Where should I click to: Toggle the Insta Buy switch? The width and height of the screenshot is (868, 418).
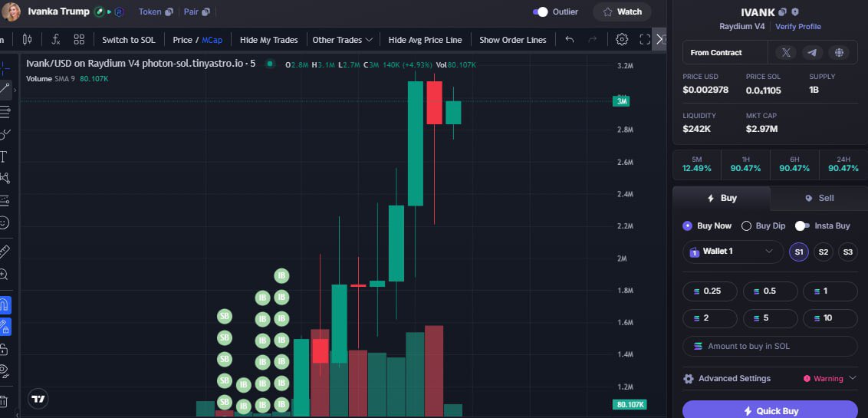[x=802, y=226]
